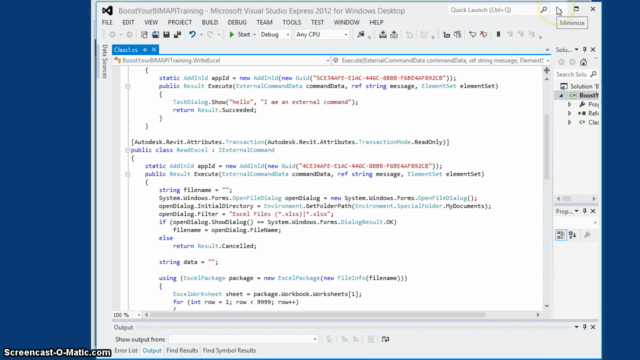This screenshot has height=360, width=640.
Task: Click the Save All toolbar icon
Action: click(177, 35)
